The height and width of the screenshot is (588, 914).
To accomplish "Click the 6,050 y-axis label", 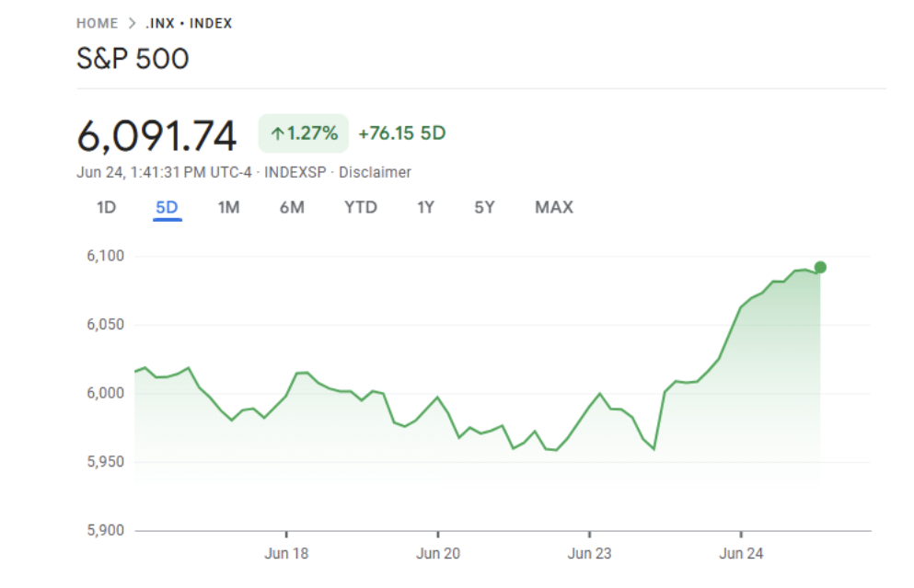I will [106, 325].
